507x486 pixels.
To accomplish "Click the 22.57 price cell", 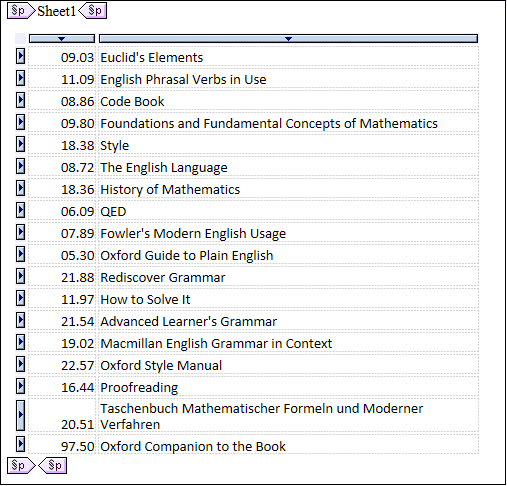I will [62, 365].
